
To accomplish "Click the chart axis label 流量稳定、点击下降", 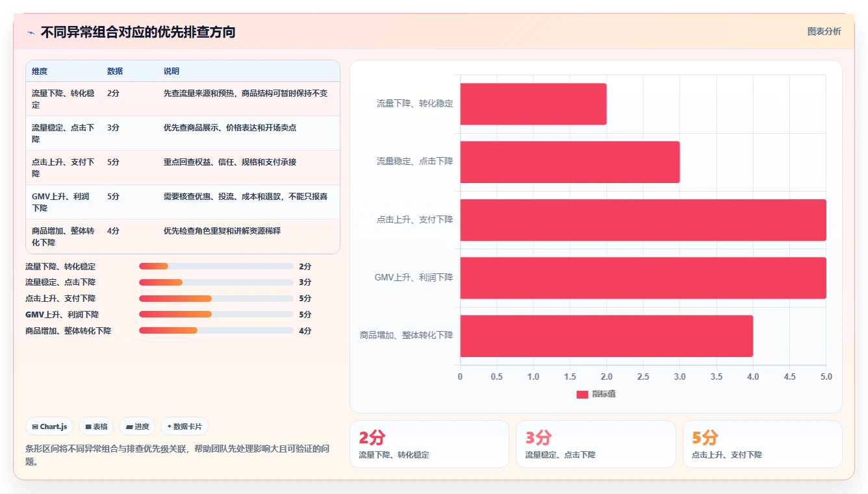I will coord(415,162).
